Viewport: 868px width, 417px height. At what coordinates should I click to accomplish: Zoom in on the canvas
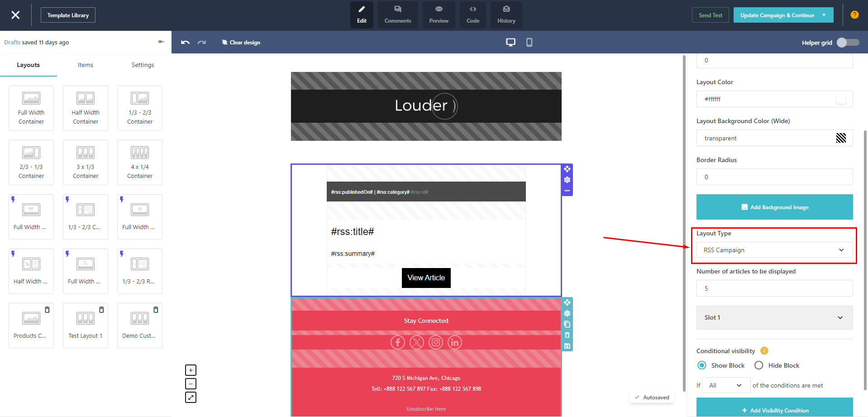tap(191, 370)
